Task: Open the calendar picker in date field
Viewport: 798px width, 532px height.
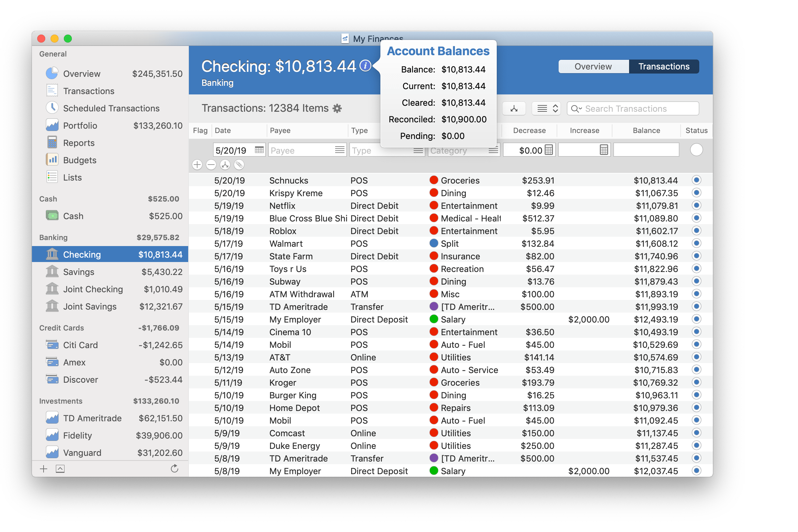Action: click(x=259, y=150)
